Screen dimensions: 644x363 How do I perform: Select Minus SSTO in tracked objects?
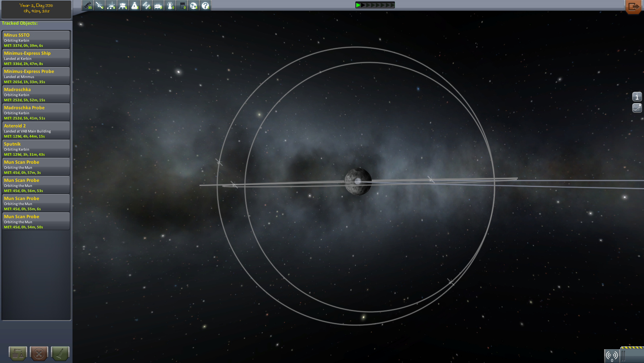click(36, 40)
